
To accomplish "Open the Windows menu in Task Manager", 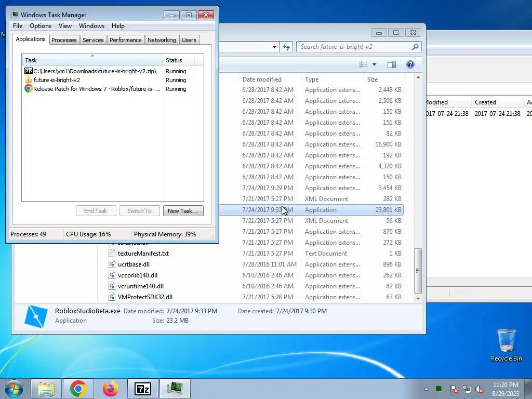I will point(91,26).
